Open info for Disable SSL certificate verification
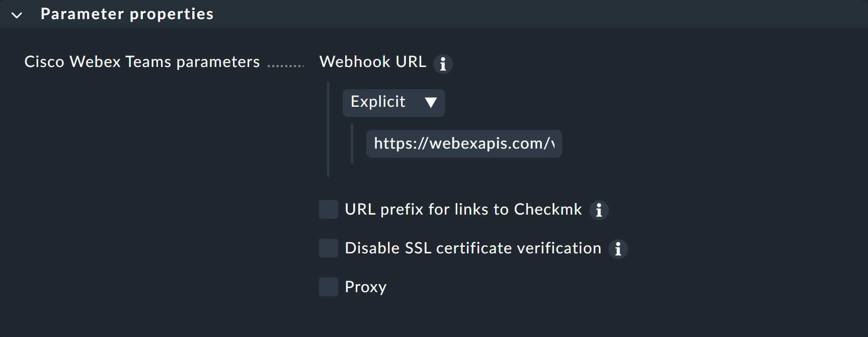Image resolution: width=868 pixels, height=337 pixels. click(x=618, y=249)
